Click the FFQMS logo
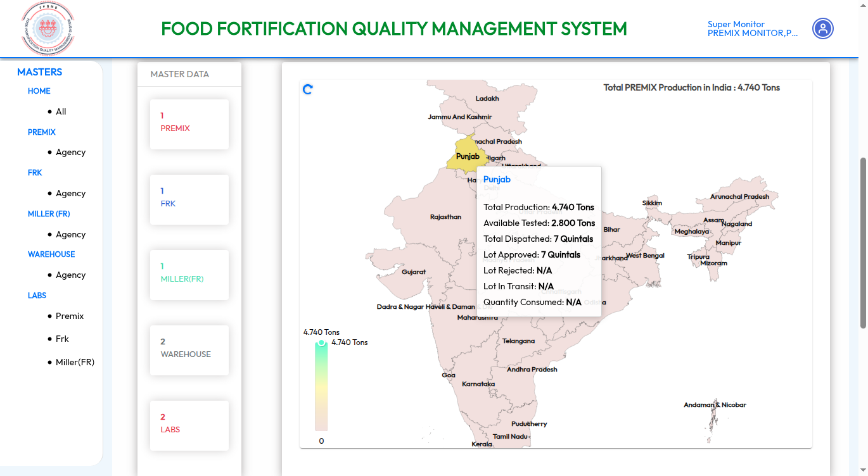This screenshot has height=476, width=868. 48,28
